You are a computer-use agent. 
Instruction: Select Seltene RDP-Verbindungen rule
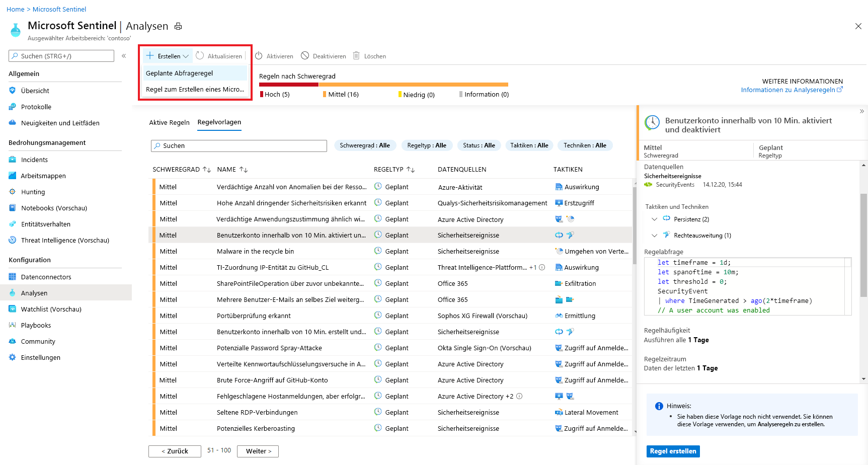[x=392, y=412]
